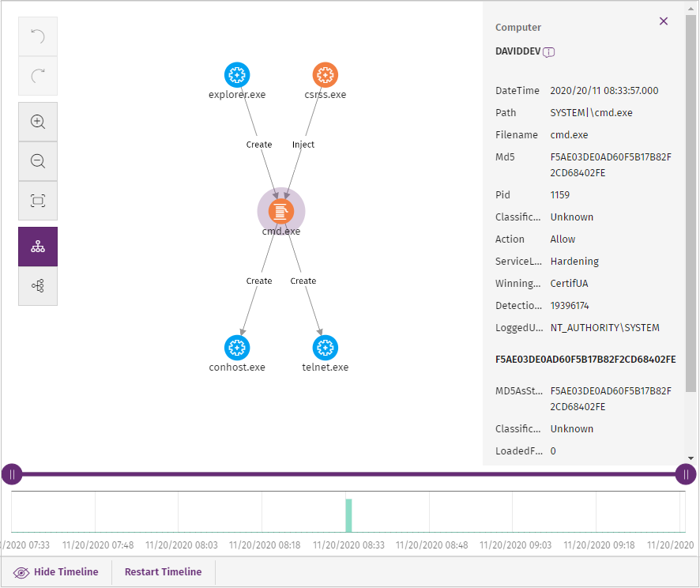Open the DAVIDDEV info tooltip icon
This screenshot has height=588, width=700.
pyautogui.click(x=549, y=51)
